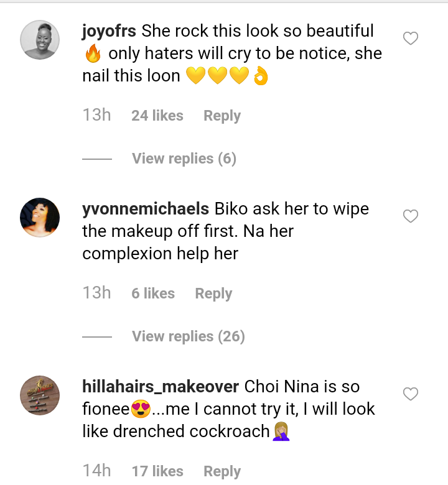Open the yvonnemichaels username link
The width and height of the screenshot is (448, 485).
[146, 209]
